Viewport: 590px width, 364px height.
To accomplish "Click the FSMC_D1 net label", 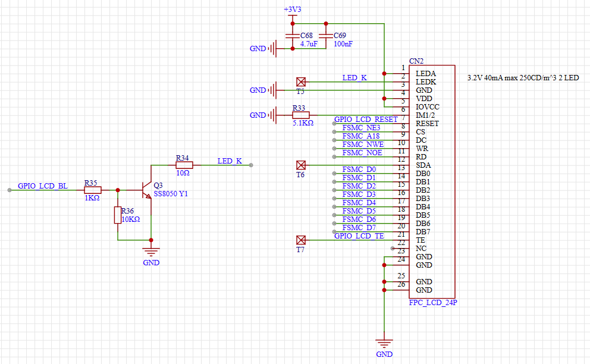I will 359,178.
